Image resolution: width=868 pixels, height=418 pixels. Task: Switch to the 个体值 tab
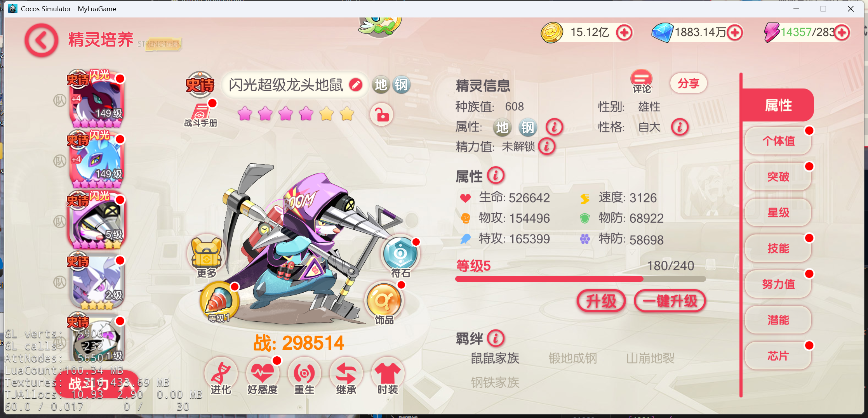778,141
